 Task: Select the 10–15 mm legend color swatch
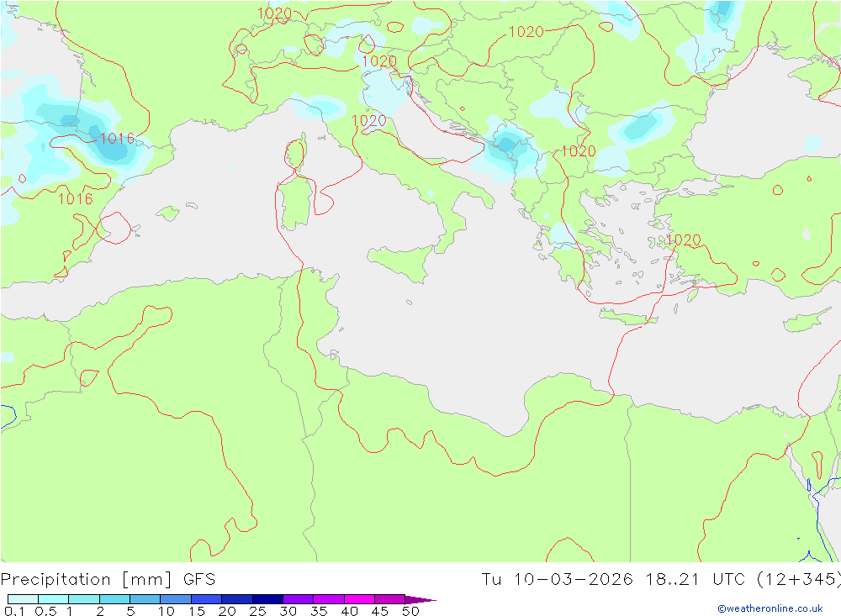[176, 599]
